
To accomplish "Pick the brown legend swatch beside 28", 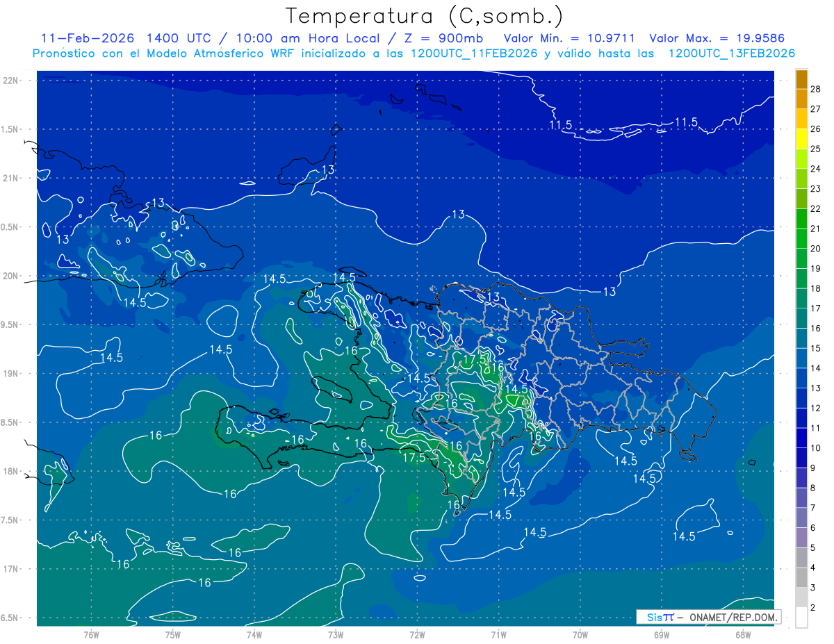I will (x=801, y=79).
